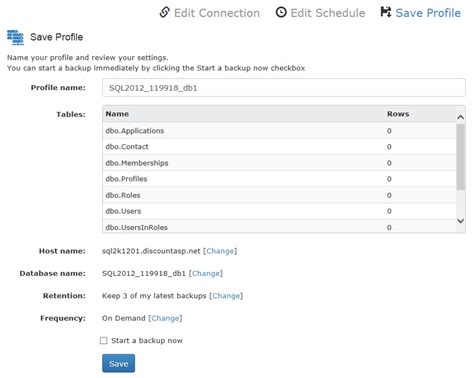Click the database stack icon beside Save Profile heading

click(15, 37)
